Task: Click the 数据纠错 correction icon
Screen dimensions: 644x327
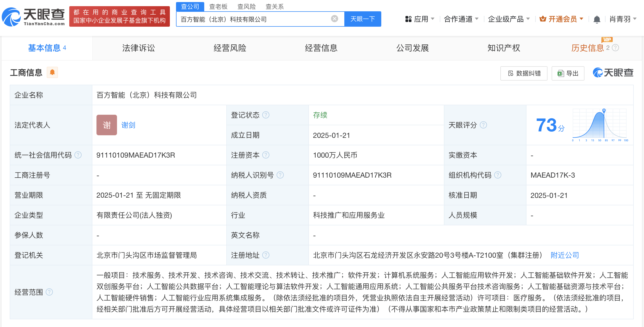Action: pos(511,73)
